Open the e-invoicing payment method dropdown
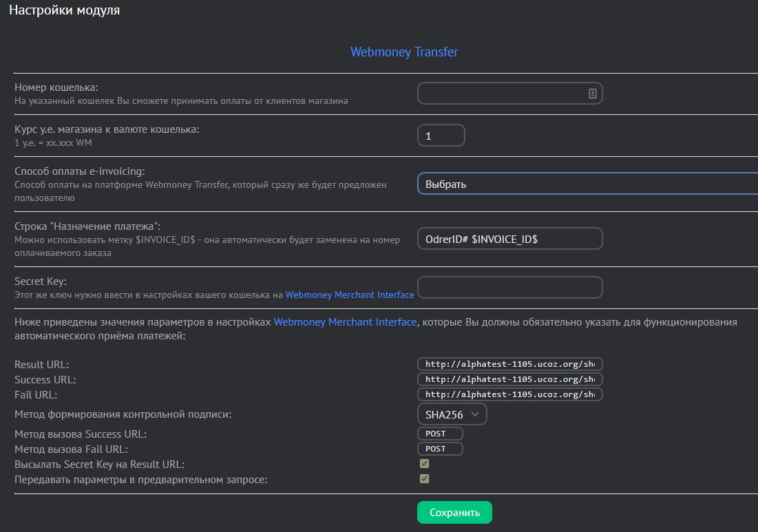The width and height of the screenshot is (758, 532). click(587, 184)
